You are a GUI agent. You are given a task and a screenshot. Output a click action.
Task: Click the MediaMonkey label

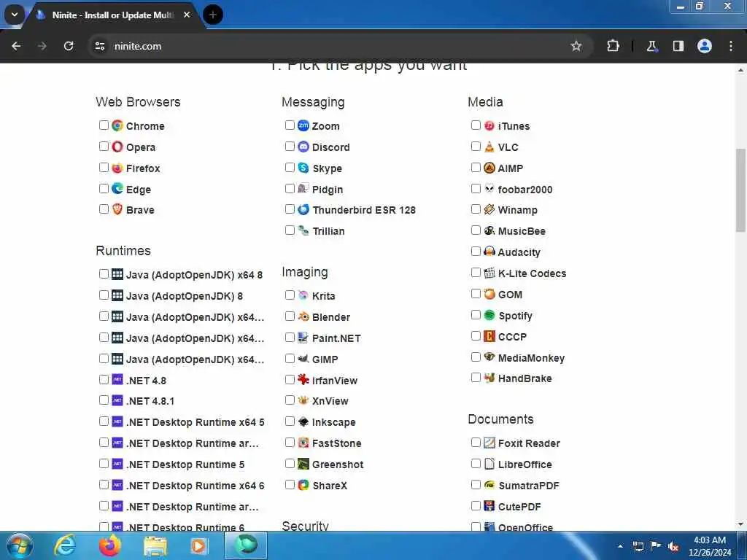(x=531, y=358)
